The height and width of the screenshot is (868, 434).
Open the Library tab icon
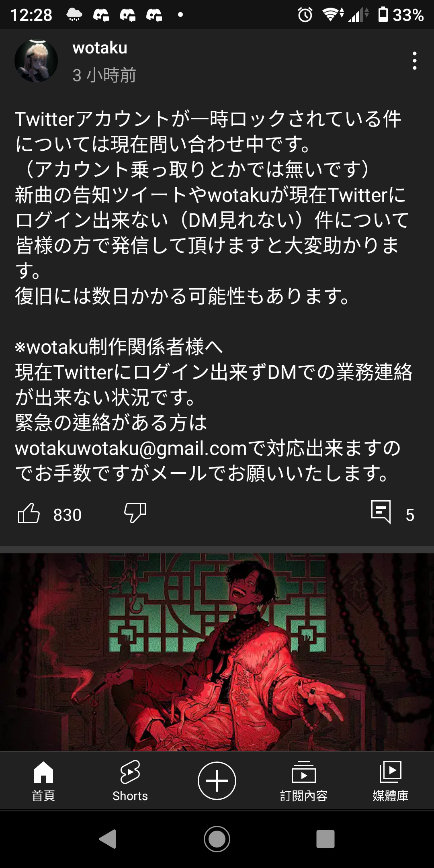click(391, 772)
